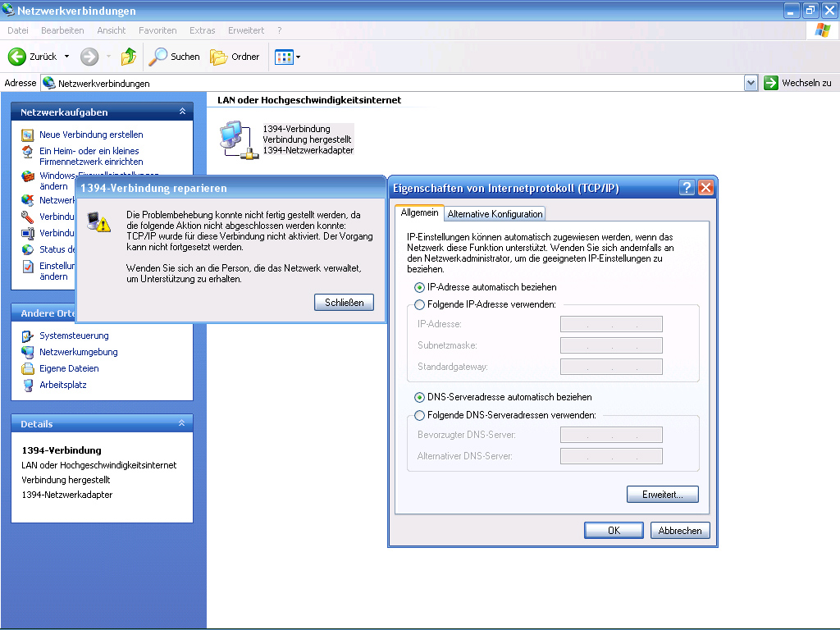The height and width of the screenshot is (630, 840).
Task: Open the view mode dropdown arrow
Action: click(298, 57)
